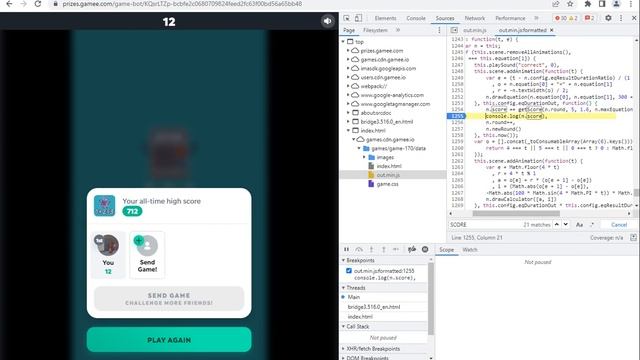The image size is (640, 360).
Task: Click the SCORE search input field
Action: click(x=484, y=224)
